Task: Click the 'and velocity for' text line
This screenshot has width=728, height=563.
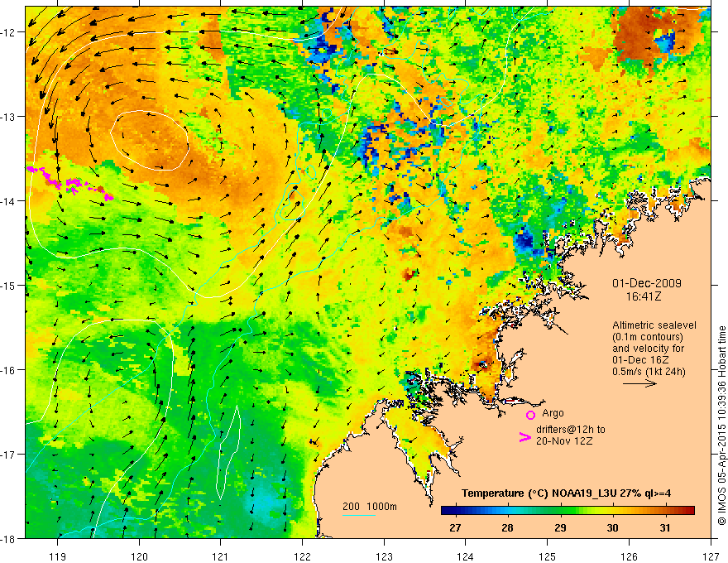Action: 648,349
